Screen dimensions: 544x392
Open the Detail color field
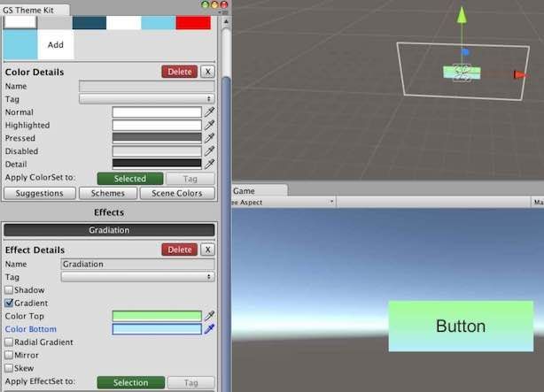[157, 164]
